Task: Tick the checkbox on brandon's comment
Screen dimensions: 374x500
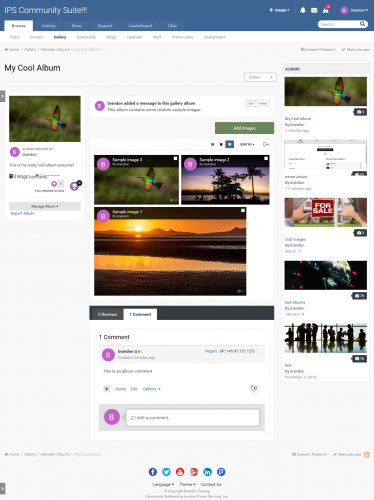Action: [259, 351]
